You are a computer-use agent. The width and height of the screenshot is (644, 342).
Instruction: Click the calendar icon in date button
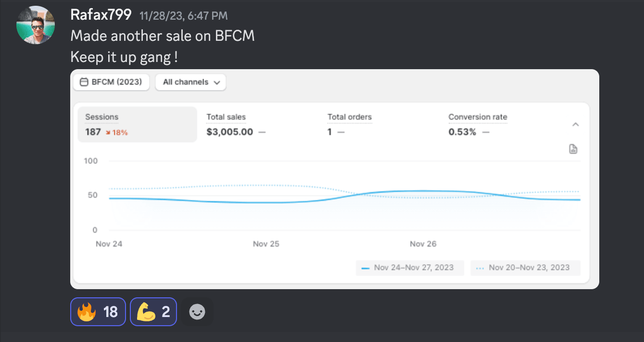(84, 82)
